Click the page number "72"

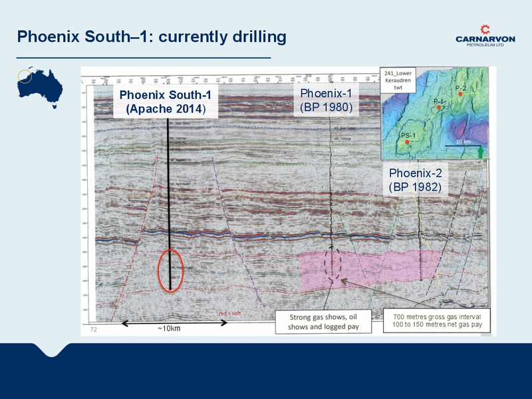click(x=94, y=329)
